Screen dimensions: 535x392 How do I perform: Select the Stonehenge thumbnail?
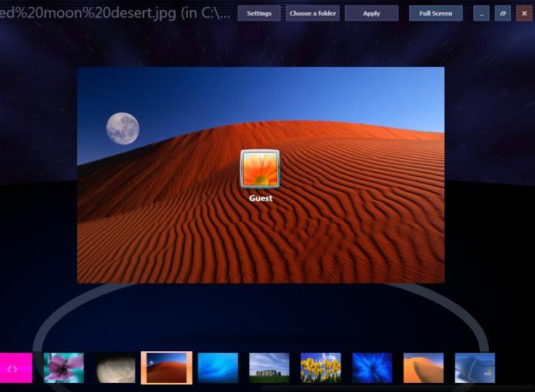pyautogui.click(x=269, y=368)
